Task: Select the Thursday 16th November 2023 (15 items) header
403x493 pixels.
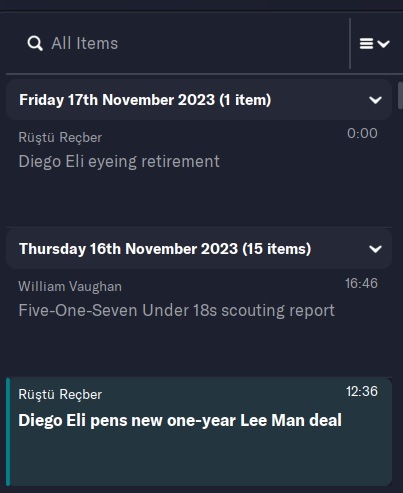Action: [199, 249]
